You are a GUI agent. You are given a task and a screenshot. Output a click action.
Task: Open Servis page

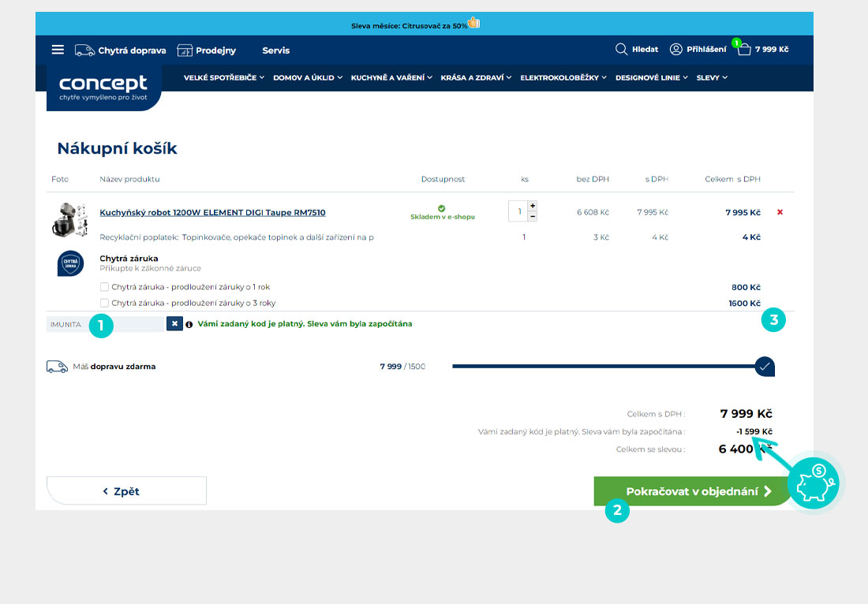coord(275,50)
